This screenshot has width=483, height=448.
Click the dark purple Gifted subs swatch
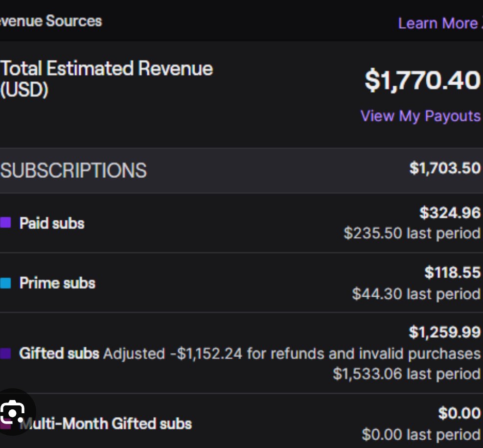tap(5, 354)
